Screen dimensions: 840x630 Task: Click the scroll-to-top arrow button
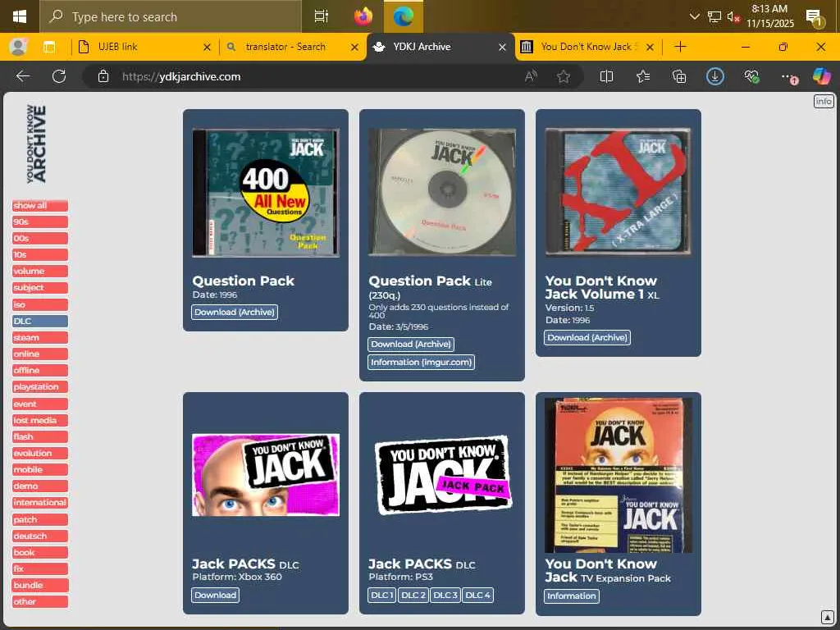point(827,617)
